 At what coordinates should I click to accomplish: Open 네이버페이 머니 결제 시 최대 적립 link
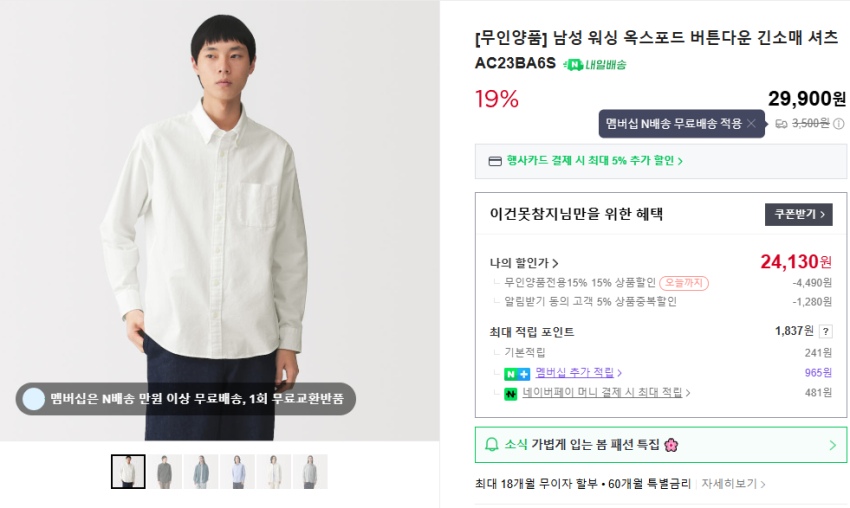[607, 393]
